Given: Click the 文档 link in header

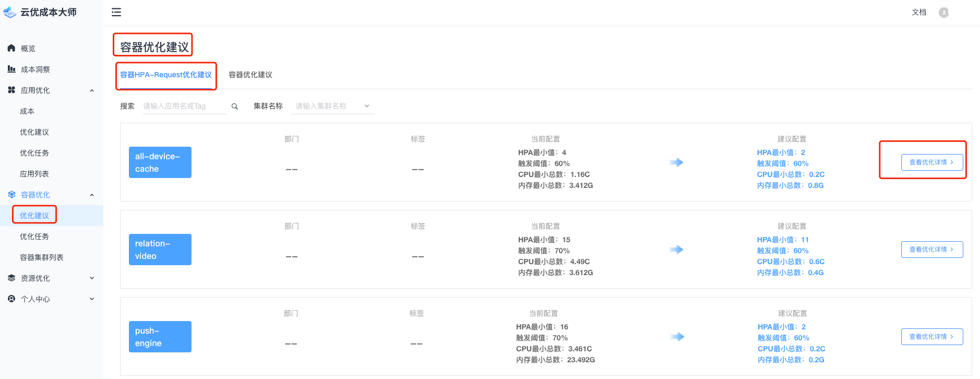Looking at the screenshot, I should tap(919, 13).
